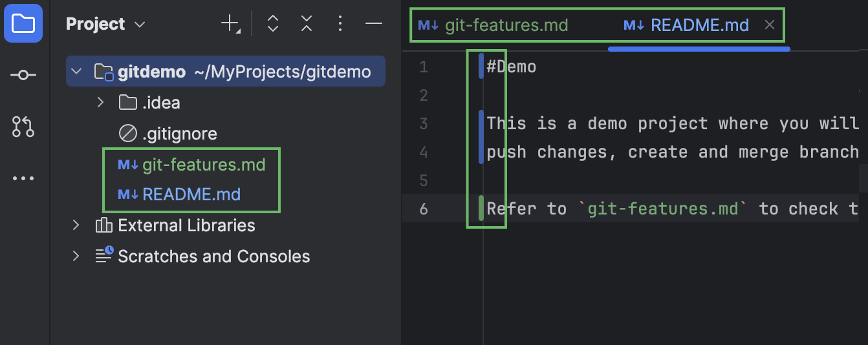Click the New File plus icon
The height and width of the screenshot is (345, 868).
230,25
